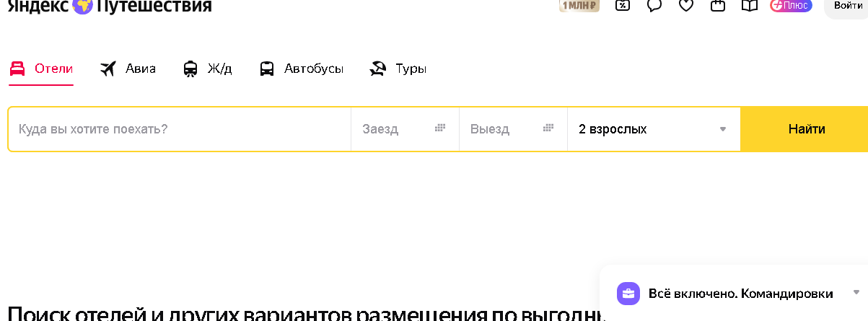Viewport: 868px width, 321px height.
Task: Open the Заезд check-in date field
Action: point(405,129)
